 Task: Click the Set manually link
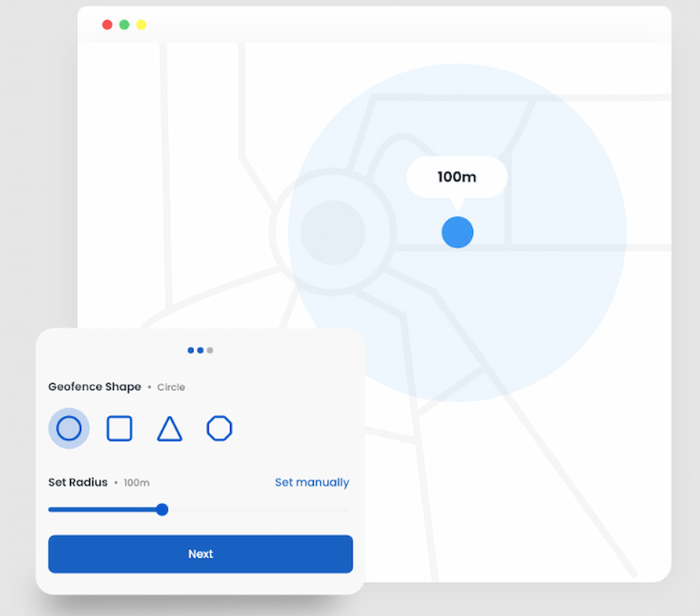(312, 482)
